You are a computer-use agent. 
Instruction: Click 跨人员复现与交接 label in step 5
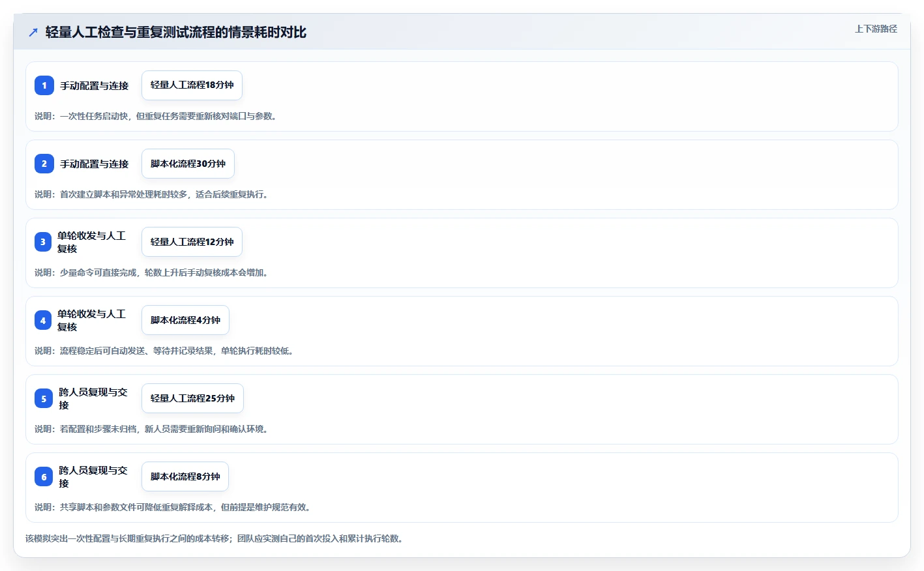pyautogui.click(x=93, y=398)
